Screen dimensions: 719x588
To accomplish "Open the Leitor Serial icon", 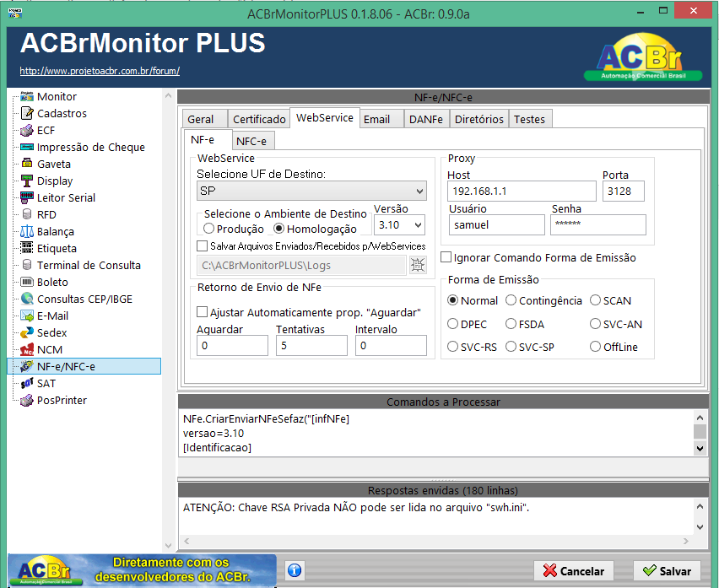I will [27, 197].
